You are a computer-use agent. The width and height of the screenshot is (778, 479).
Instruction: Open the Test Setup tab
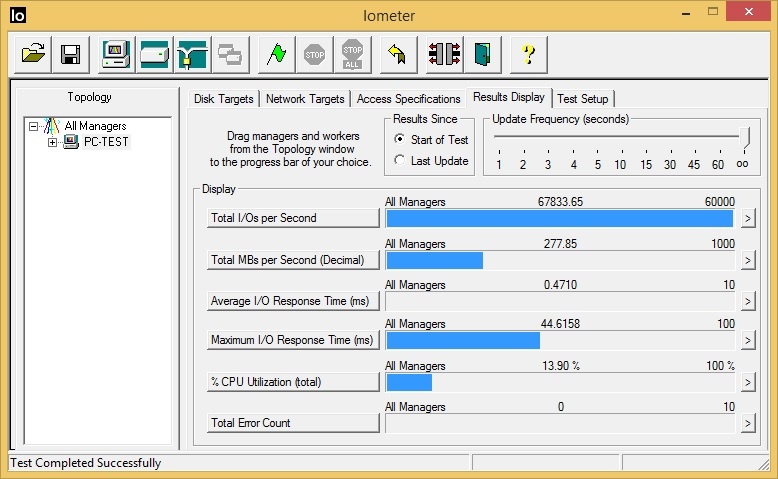pos(583,99)
